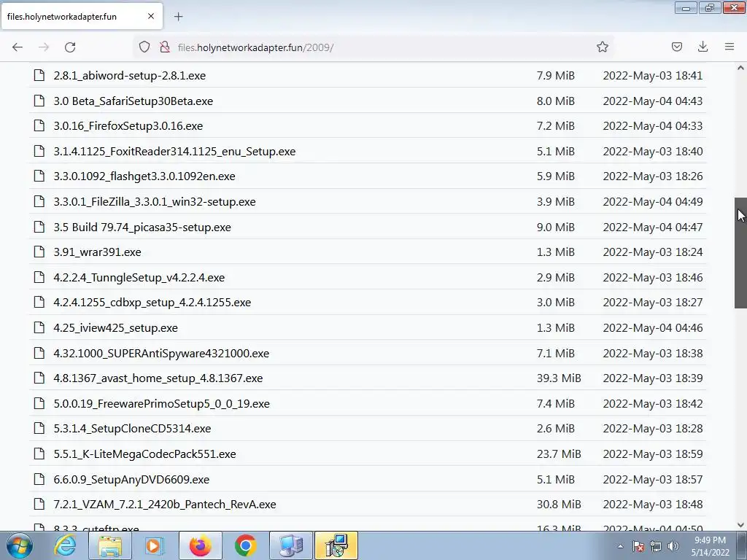Show insecure connection padlock info
This screenshot has width=747, height=560.
(165, 47)
